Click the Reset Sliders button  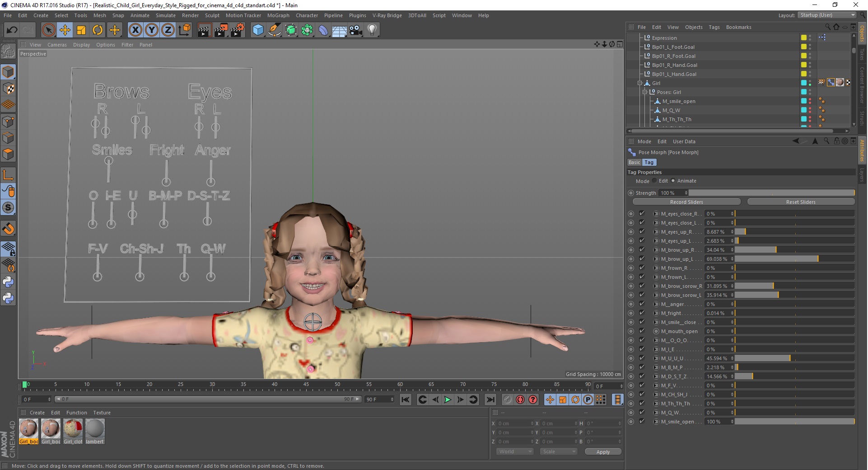point(800,202)
